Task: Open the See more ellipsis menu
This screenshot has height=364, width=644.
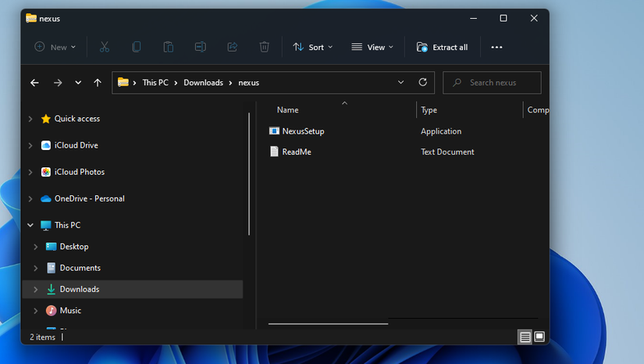Action: (x=496, y=47)
